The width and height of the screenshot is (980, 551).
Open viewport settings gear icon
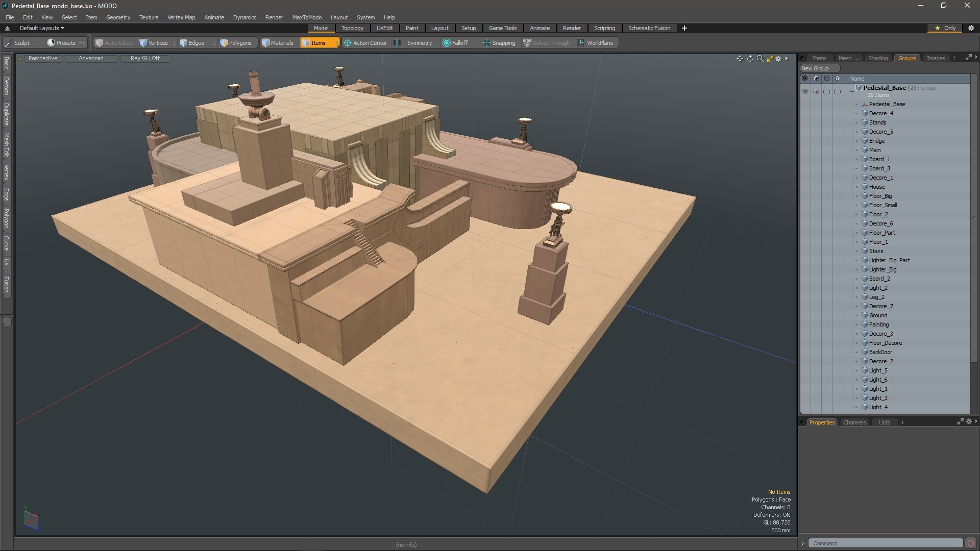778,59
